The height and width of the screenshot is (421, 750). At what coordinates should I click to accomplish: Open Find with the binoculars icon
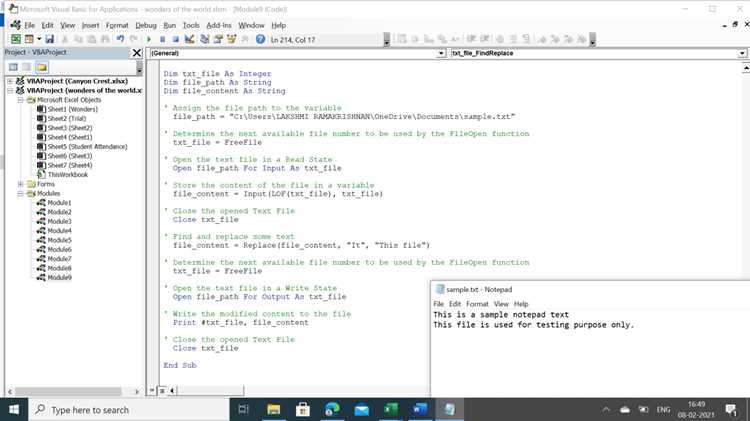click(105, 39)
